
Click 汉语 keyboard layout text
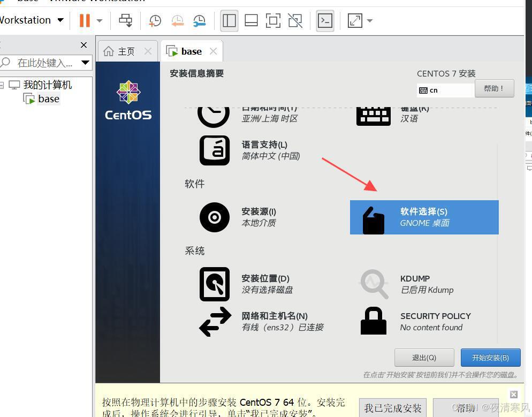click(x=409, y=118)
